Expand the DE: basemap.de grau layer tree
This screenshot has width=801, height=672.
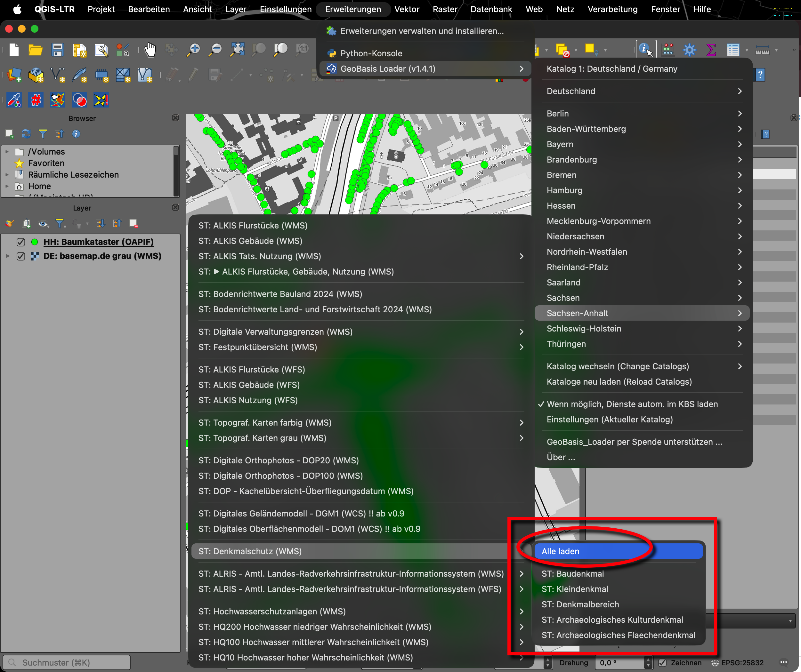point(7,256)
